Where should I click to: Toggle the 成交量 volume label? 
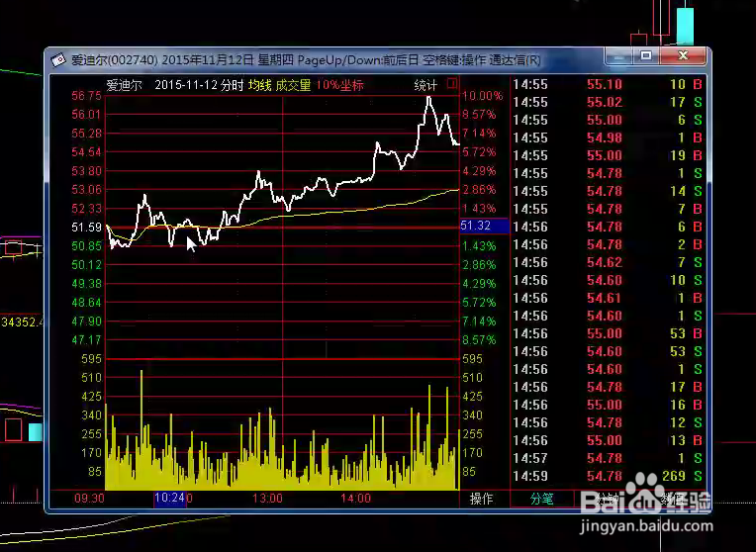click(293, 85)
